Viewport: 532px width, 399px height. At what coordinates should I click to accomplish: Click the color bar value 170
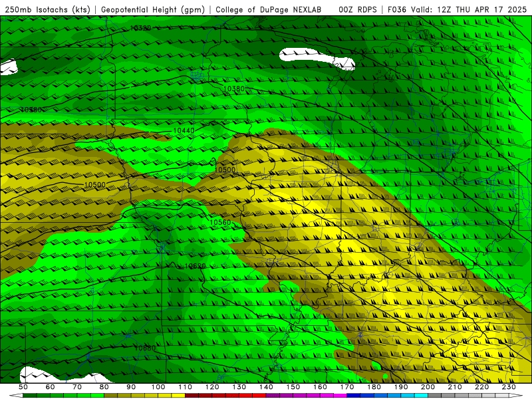pyautogui.click(x=347, y=387)
